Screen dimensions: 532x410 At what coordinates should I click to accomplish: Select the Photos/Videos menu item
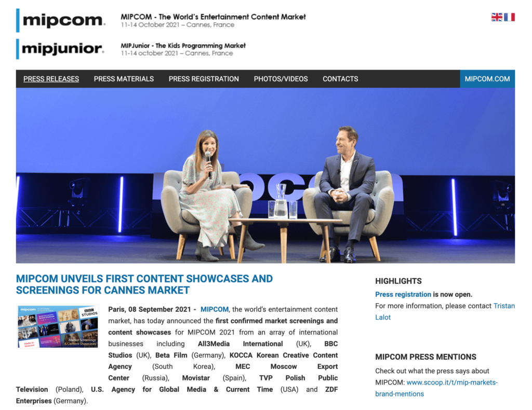[x=281, y=79]
